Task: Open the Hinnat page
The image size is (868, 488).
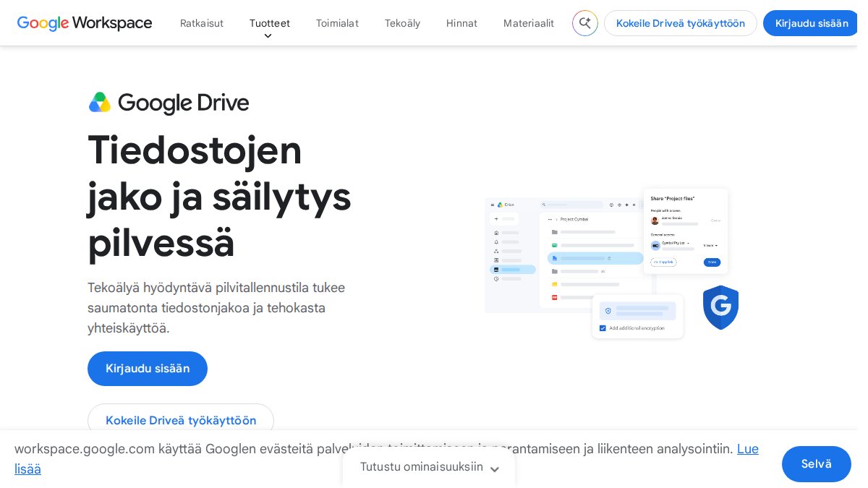Action: [x=461, y=23]
